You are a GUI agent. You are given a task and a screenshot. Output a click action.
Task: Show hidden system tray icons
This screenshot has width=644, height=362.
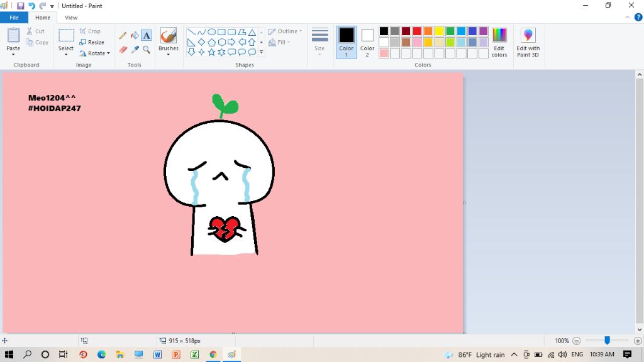click(x=514, y=354)
